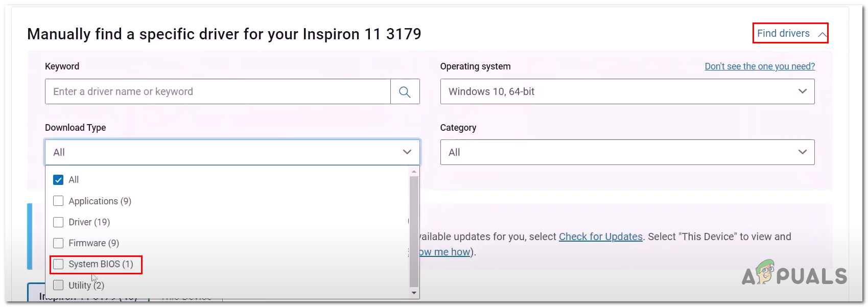Image resolution: width=868 pixels, height=307 pixels.
Task: Focus the driver name or keyword field
Action: 218,92
